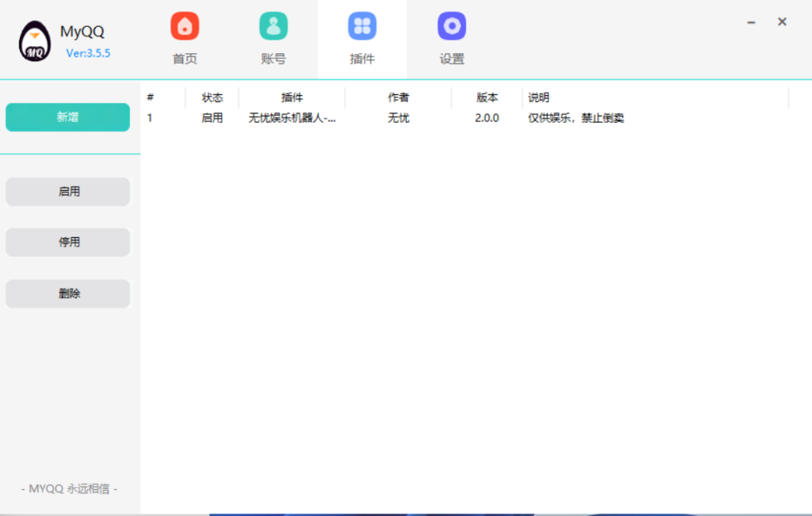
Task: Click the Ver:3.5.5 version text
Action: 88,54
